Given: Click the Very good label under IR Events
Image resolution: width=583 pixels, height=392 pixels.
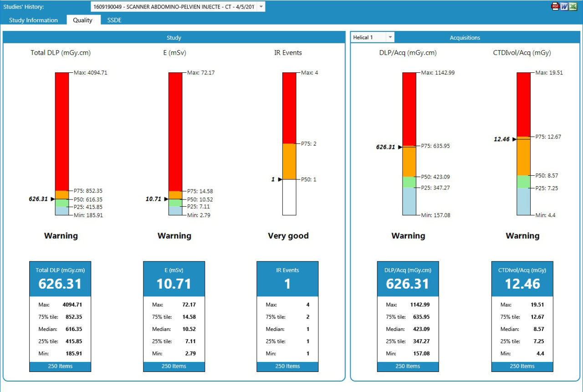Looking at the screenshot, I should pos(288,236).
